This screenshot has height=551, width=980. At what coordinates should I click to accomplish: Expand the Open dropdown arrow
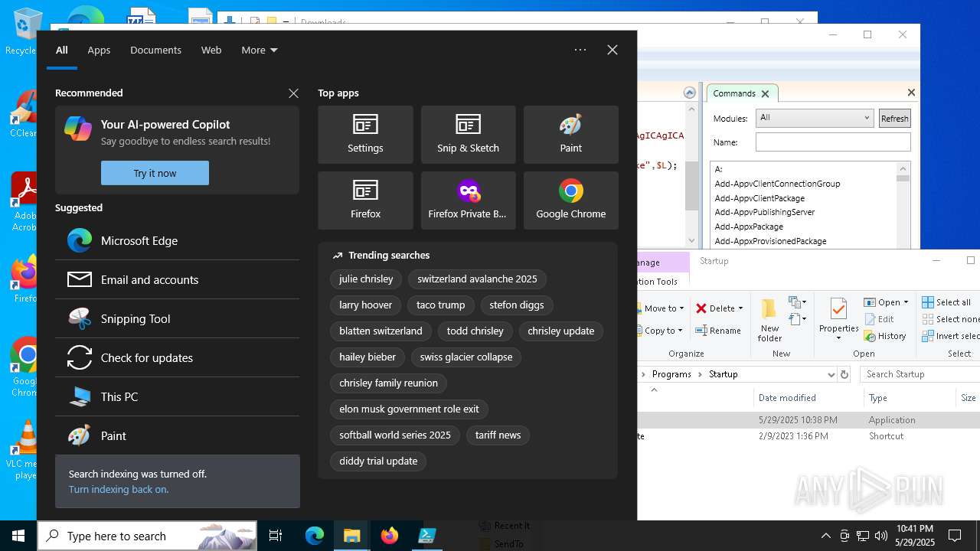pyautogui.click(x=906, y=302)
